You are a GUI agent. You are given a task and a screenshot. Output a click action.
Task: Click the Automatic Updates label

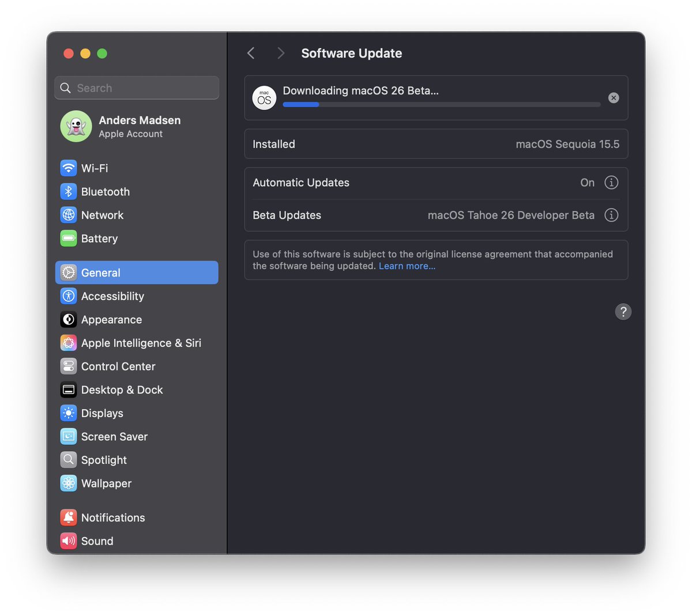pos(301,183)
